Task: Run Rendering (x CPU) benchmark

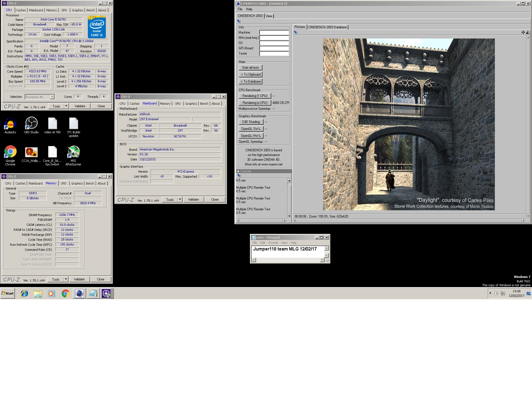Action: pos(255,103)
